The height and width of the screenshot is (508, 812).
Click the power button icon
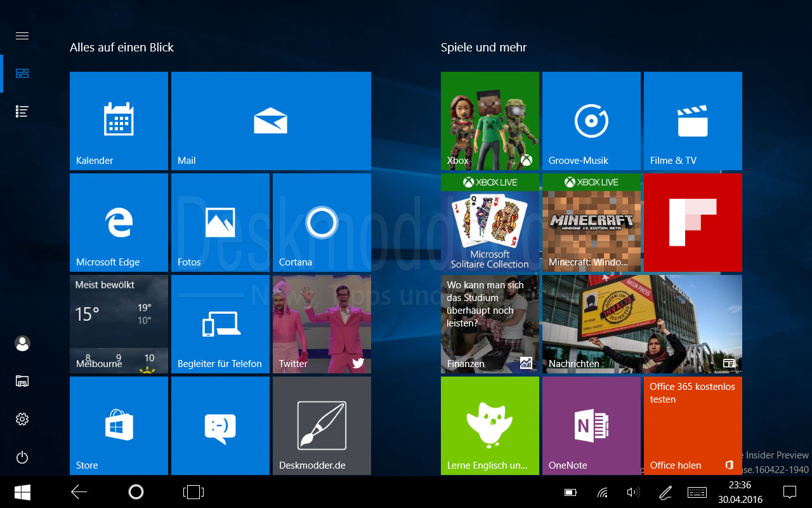22,457
